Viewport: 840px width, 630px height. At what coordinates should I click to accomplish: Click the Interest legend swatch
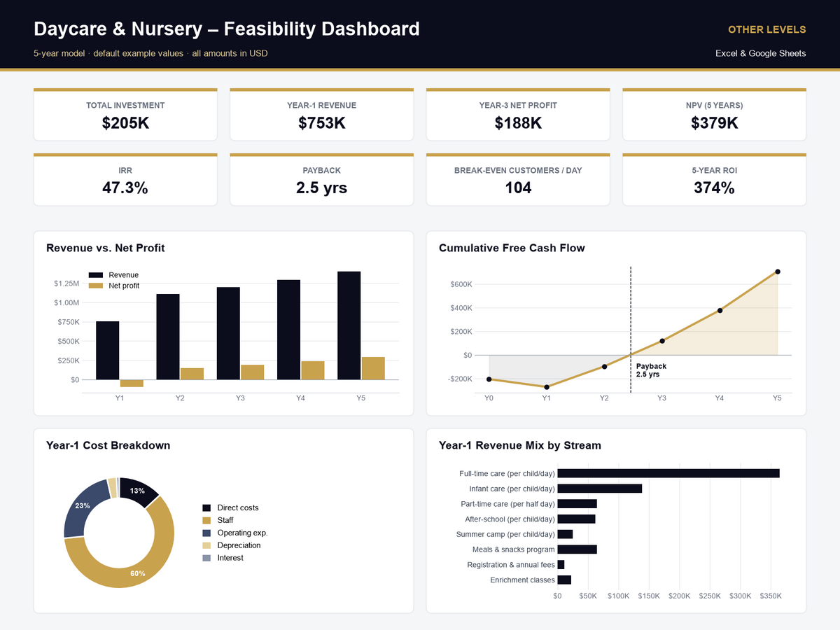point(206,558)
